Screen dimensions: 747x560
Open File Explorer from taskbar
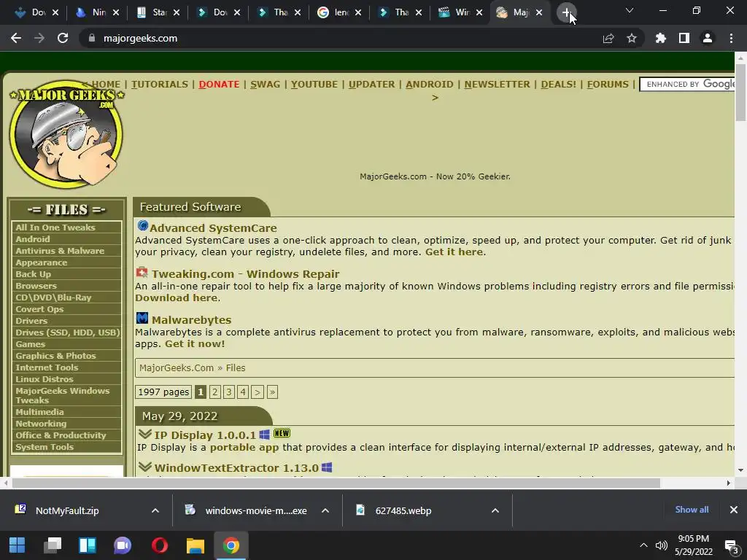click(x=196, y=545)
